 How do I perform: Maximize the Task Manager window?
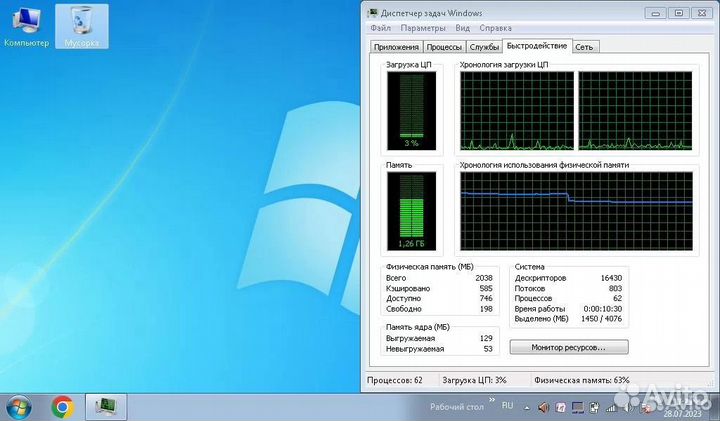click(679, 13)
